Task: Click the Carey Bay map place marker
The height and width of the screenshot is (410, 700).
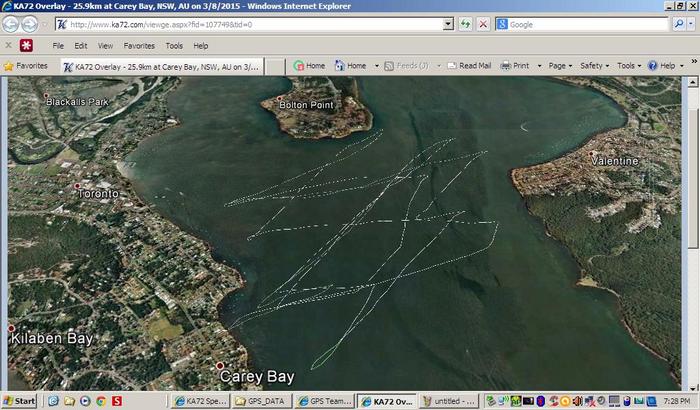Action: [219, 366]
